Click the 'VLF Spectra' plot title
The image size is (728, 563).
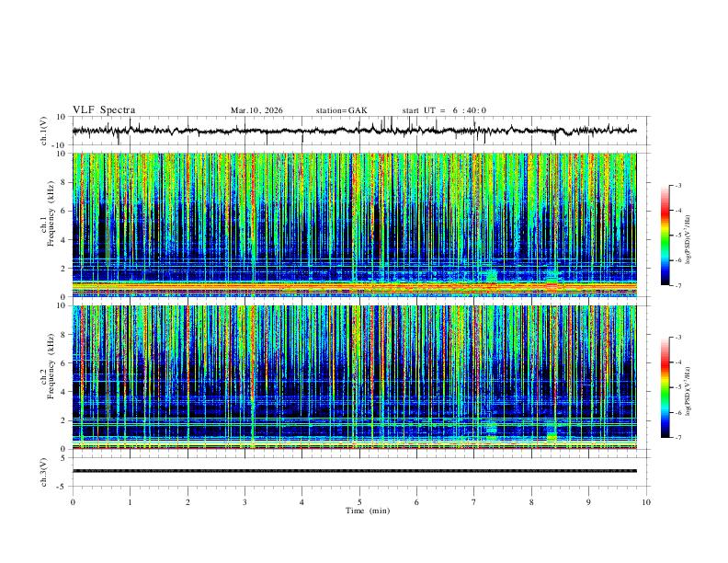tap(104, 110)
